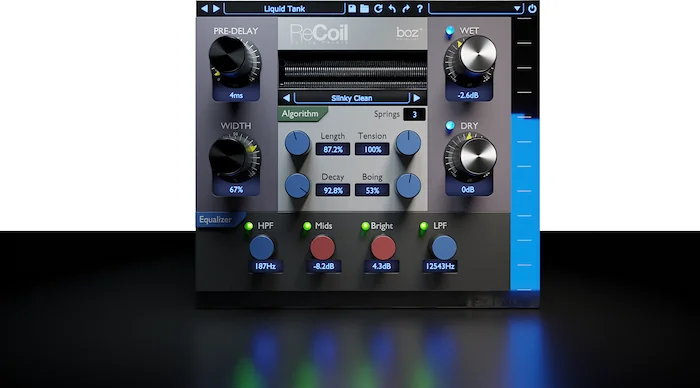
Task: Click the Boing knob
Action: coord(408,185)
